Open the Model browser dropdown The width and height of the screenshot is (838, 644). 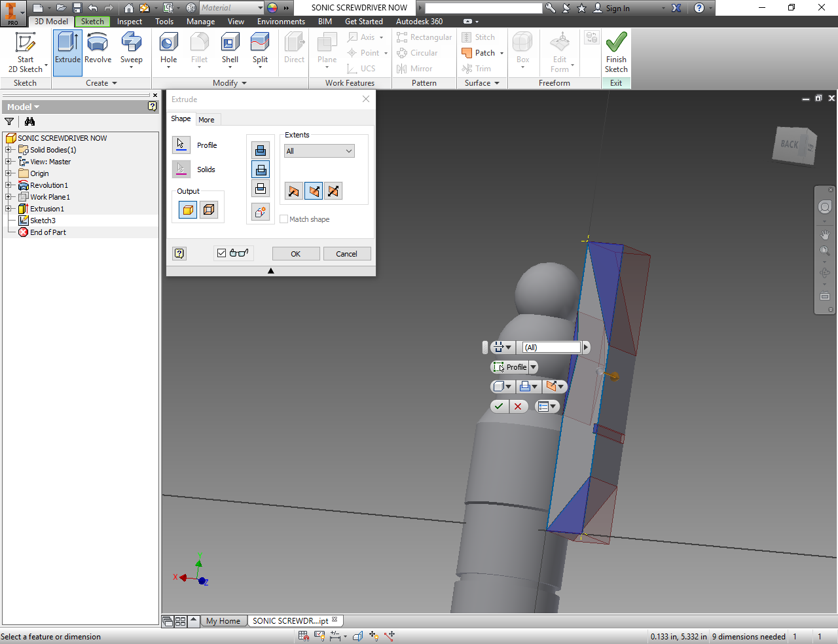click(x=24, y=107)
